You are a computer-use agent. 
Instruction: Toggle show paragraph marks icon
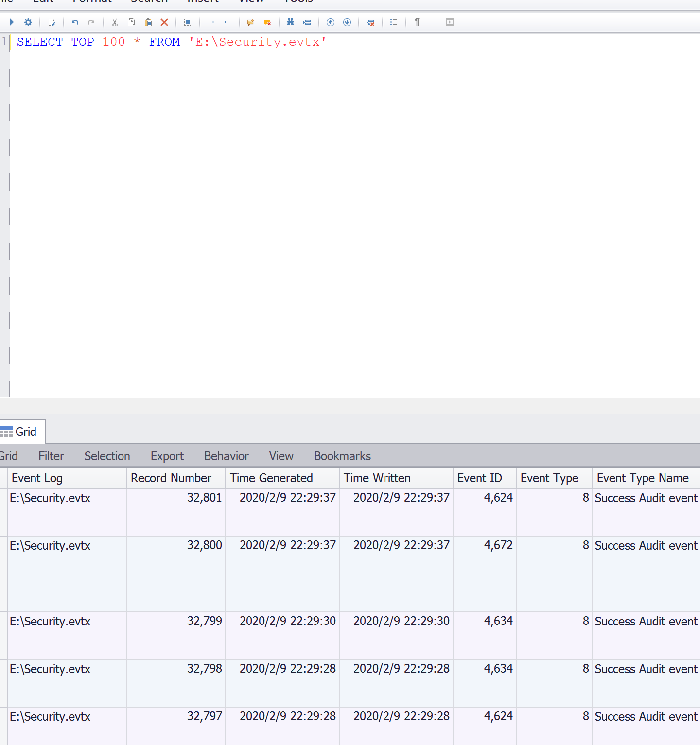(417, 22)
